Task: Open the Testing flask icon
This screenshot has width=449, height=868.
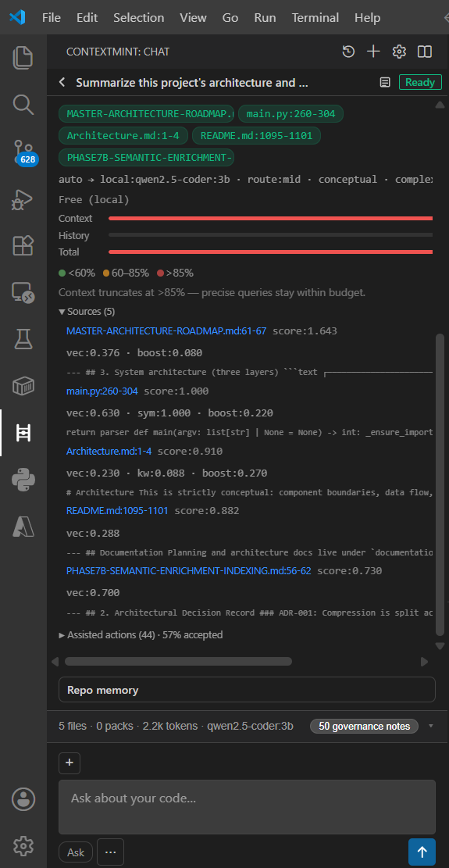Action: coord(23,339)
